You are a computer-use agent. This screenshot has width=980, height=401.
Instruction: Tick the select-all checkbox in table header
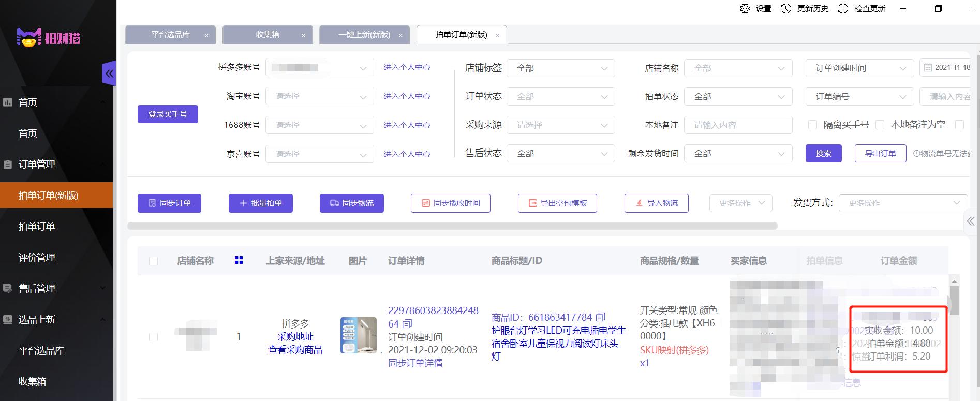click(153, 261)
